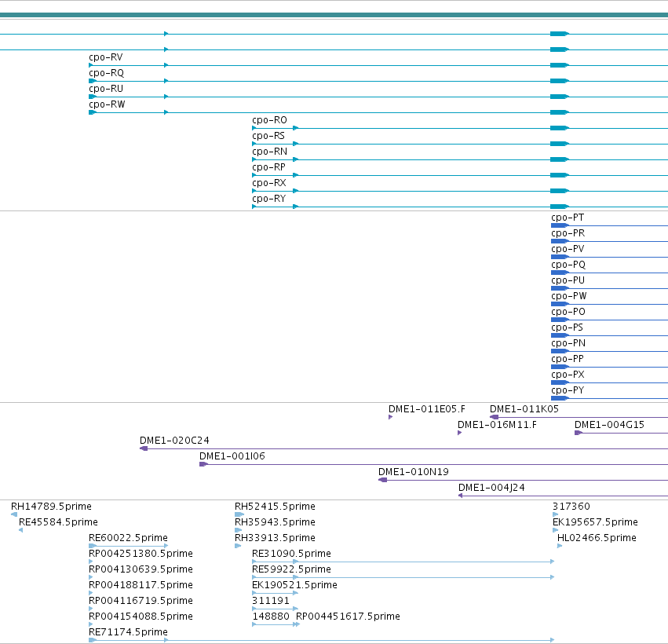668x644 pixels.
Task: Click the RE71174.5prime EST label
Action: (128, 632)
